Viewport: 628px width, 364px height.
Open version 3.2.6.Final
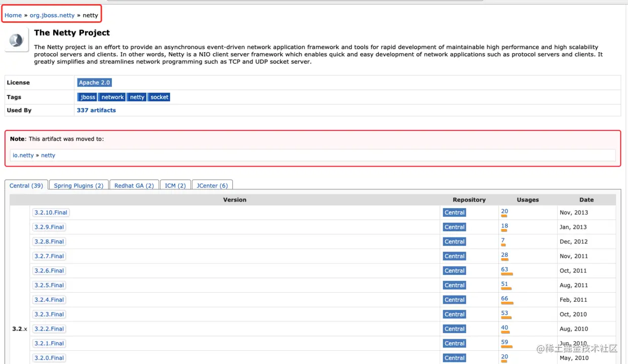point(49,271)
